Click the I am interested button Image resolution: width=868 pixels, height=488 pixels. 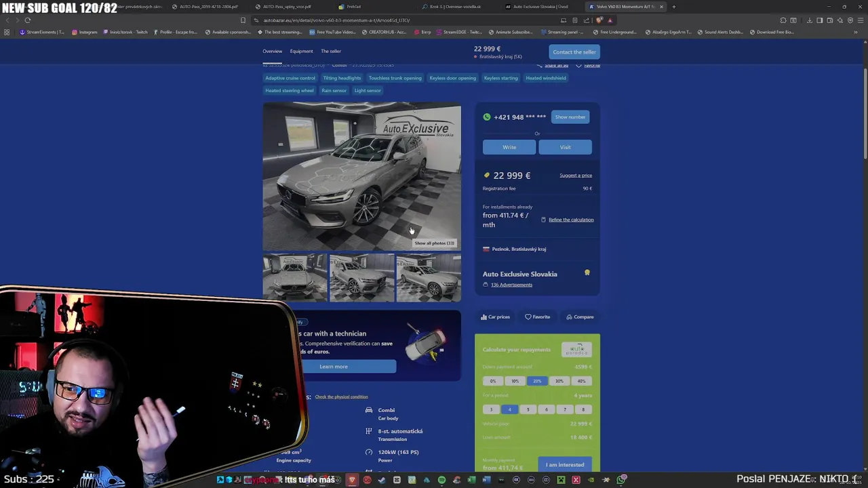click(x=565, y=465)
